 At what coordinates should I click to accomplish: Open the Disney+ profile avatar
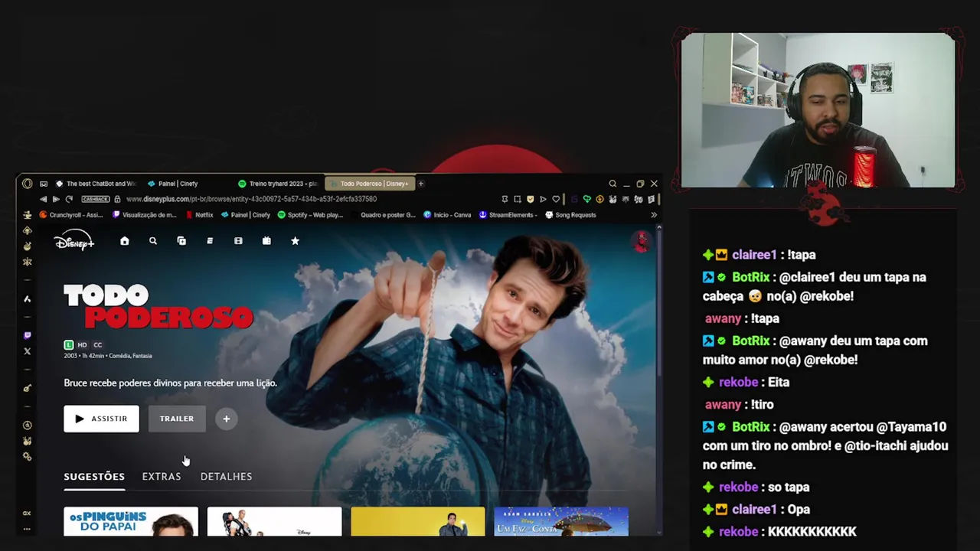642,241
